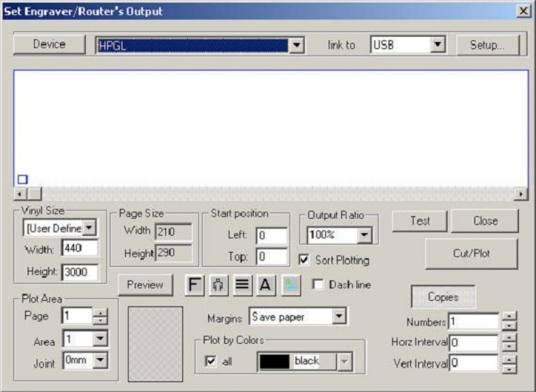
Task: Open the Plot Area 'Area' dropdown
Action: click(x=100, y=339)
